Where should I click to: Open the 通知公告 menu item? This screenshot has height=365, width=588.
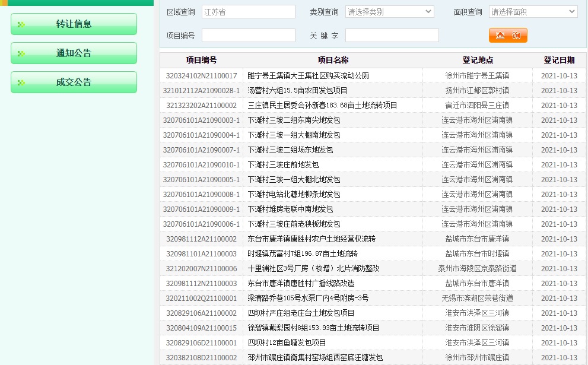(74, 53)
